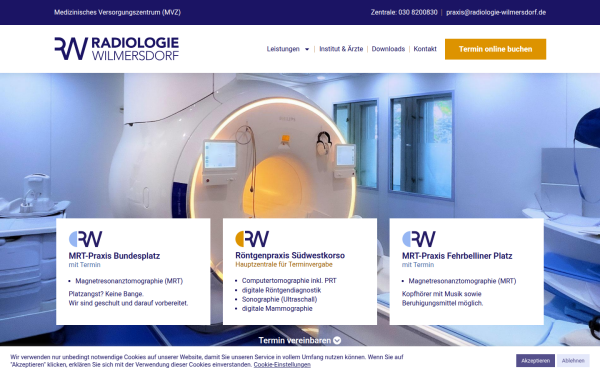600x375 pixels.
Task: Open the Institut & Ärzte page
Action: (x=341, y=49)
